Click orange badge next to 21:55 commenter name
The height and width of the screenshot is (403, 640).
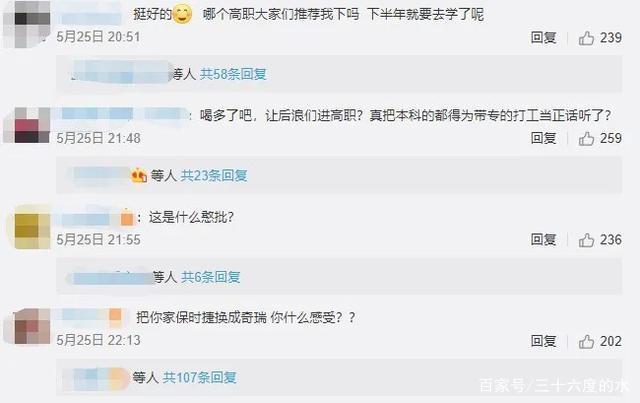pyautogui.click(x=127, y=218)
